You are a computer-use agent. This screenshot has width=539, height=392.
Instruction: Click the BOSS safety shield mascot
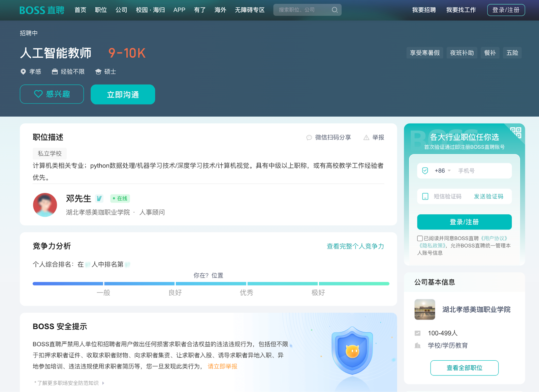click(352, 351)
